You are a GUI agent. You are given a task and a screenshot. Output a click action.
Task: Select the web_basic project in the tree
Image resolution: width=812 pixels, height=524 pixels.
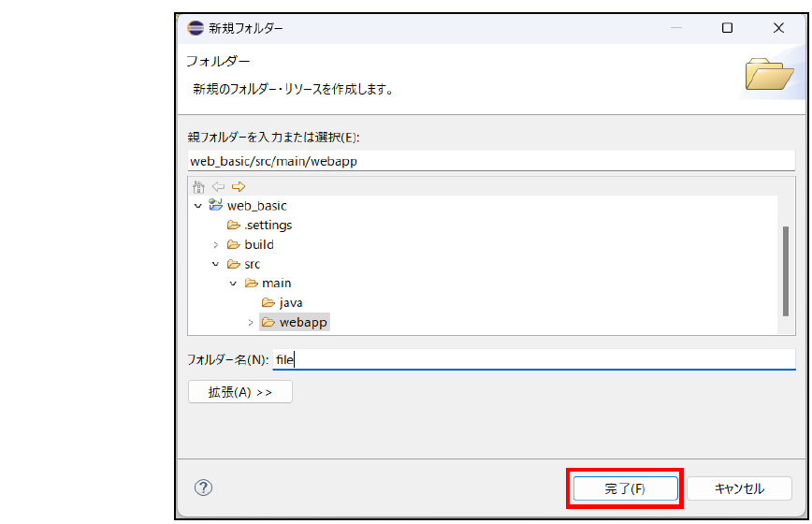tap(256, 206)
